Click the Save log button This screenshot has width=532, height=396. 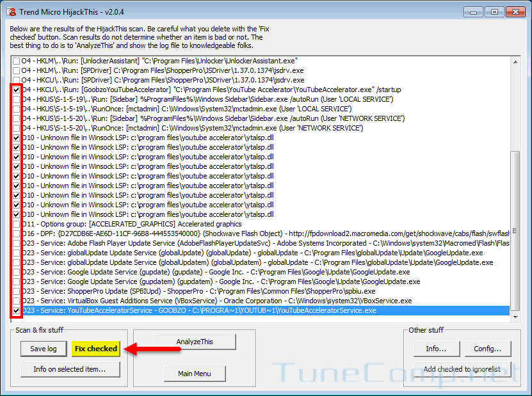tap(44, 349)
